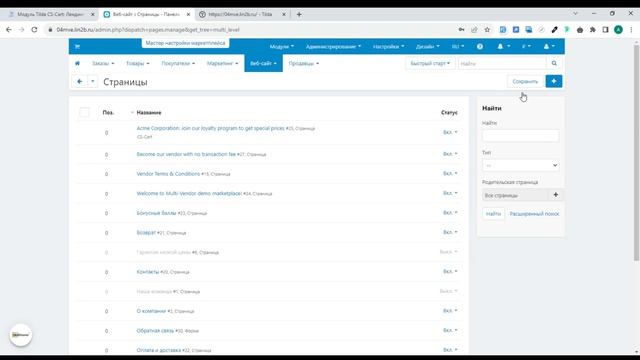Image resolution: width=640 pixels, height=360 pixels.
Task: Open Продавцы menu
Action: (304, 63)
